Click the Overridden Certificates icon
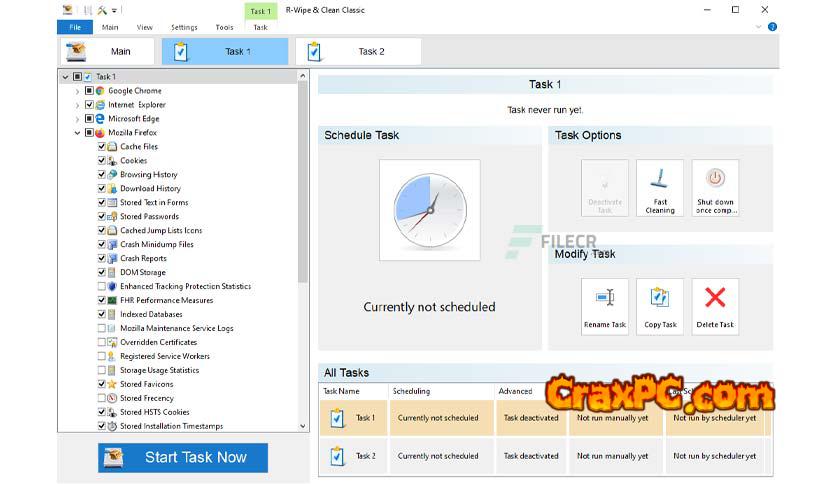This screenshot has width=836, height=484. pyautogui.click(x=112, y=342)
